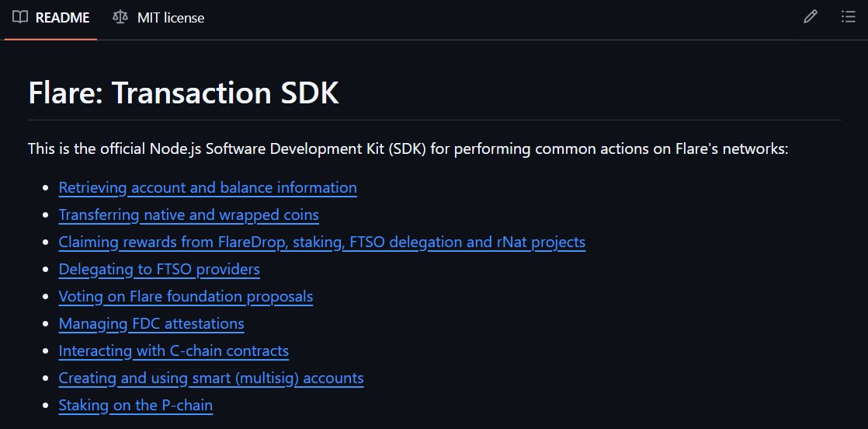The width and height of the screenshot is (868, 429).
Task: Open Delegating to FTSO providers link
Action: point(159,270)
